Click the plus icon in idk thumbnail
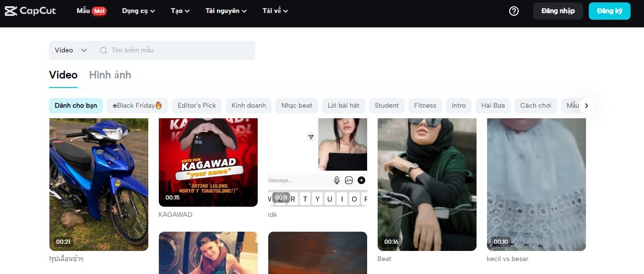Screen dimensions: 644x274 361,180
